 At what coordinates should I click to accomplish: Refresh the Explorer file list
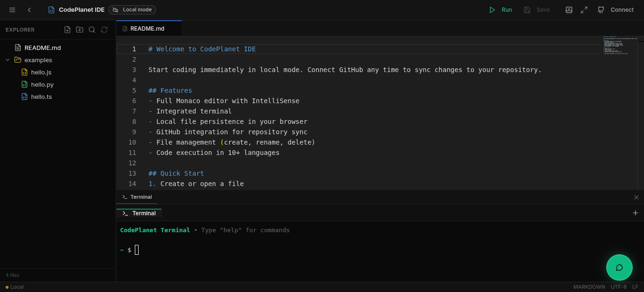pyautogui.click(x=104, y=30)
